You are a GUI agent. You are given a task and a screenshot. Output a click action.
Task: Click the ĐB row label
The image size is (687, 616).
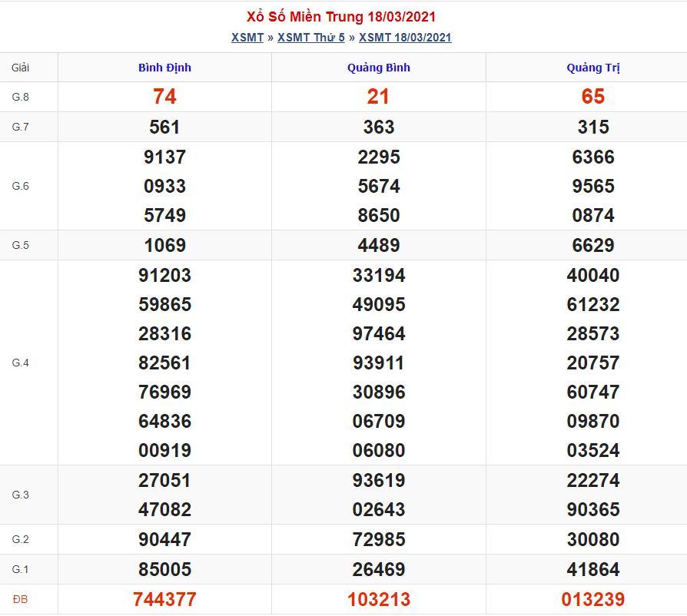pos(20,599)
